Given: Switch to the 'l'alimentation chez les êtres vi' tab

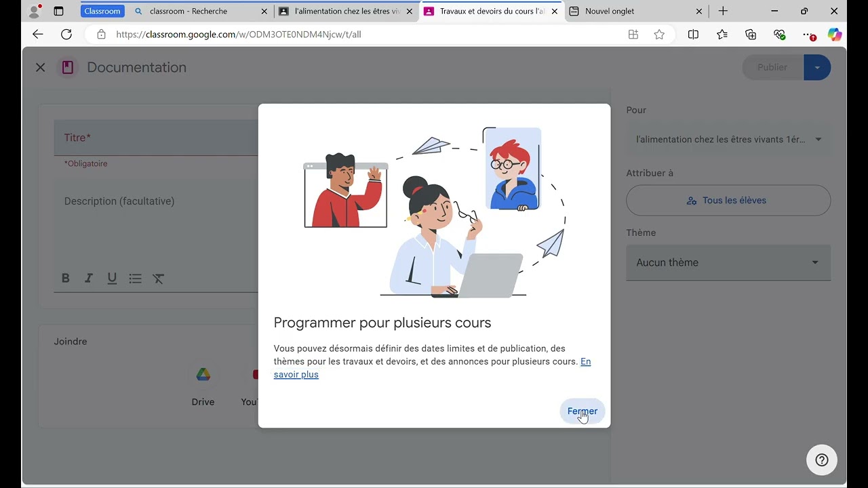Looking at the screenshot, I should [x=347, y=11].
